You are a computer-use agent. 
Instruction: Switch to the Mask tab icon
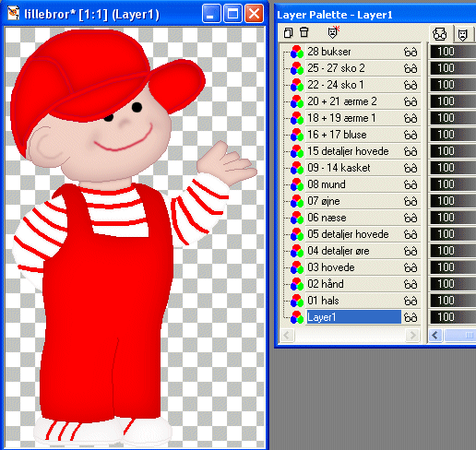point(462,35)
